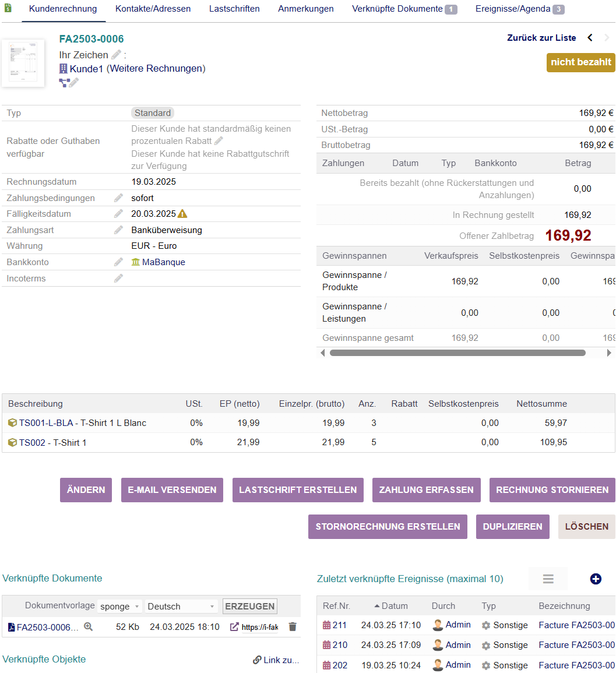Click the pencil icon beside Zahlungsbedingungen
This screenshot has height=673, width=616.
point(118,198)
